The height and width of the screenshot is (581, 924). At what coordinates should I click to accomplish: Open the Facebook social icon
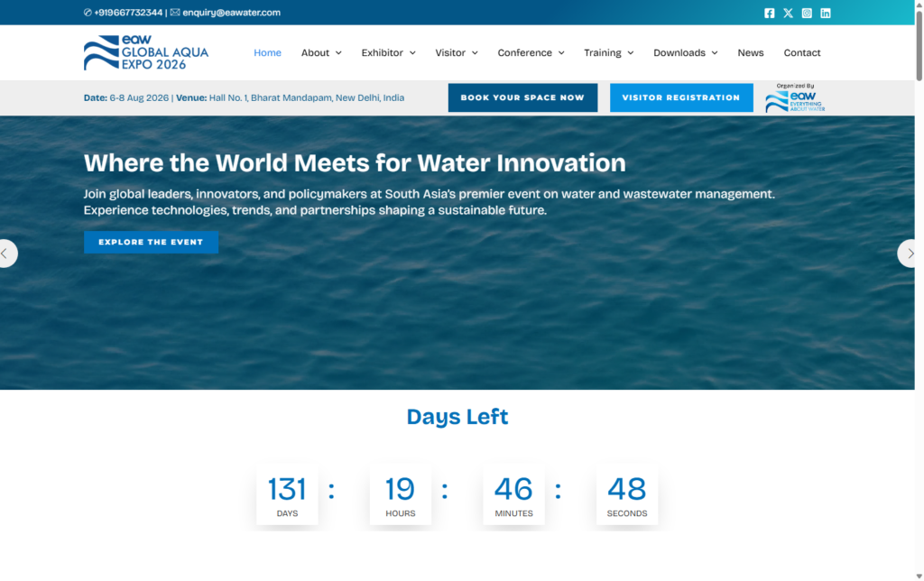pos(770,13)
